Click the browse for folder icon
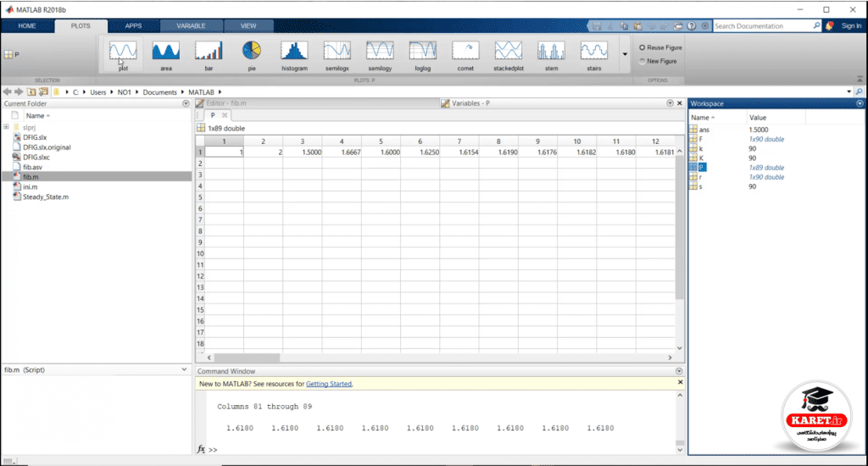The image size is (868, 466). point(44,92)
